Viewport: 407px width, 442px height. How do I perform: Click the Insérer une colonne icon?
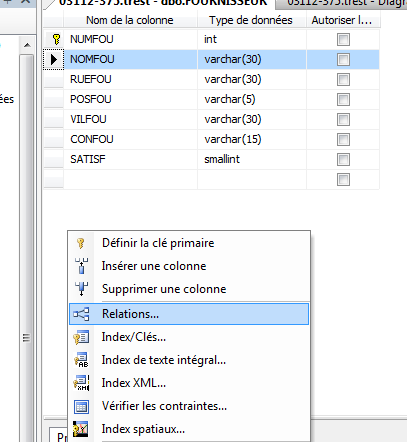coord(81,266)
